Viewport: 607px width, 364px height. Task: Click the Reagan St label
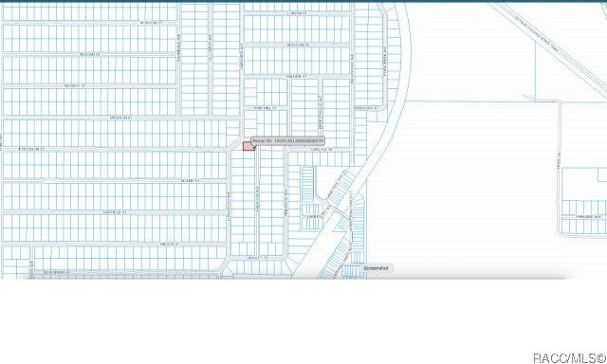[x=89, y=54]
